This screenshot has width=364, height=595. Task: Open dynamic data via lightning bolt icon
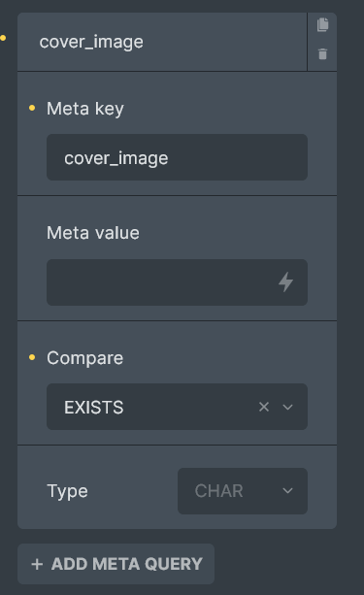(285, 281)
